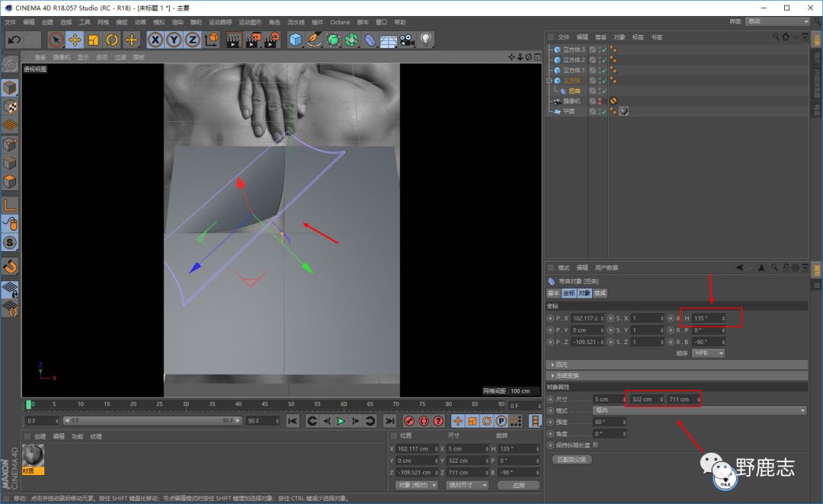Viewport: 823px width, 504px height.
Task: Select the Move tool in top toolbar
Action: 75,40
